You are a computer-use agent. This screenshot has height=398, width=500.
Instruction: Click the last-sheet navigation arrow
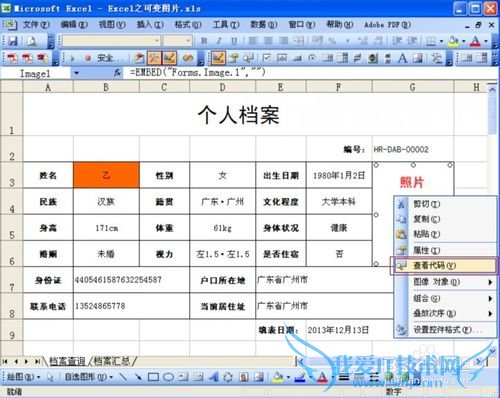tap(37, 361)
